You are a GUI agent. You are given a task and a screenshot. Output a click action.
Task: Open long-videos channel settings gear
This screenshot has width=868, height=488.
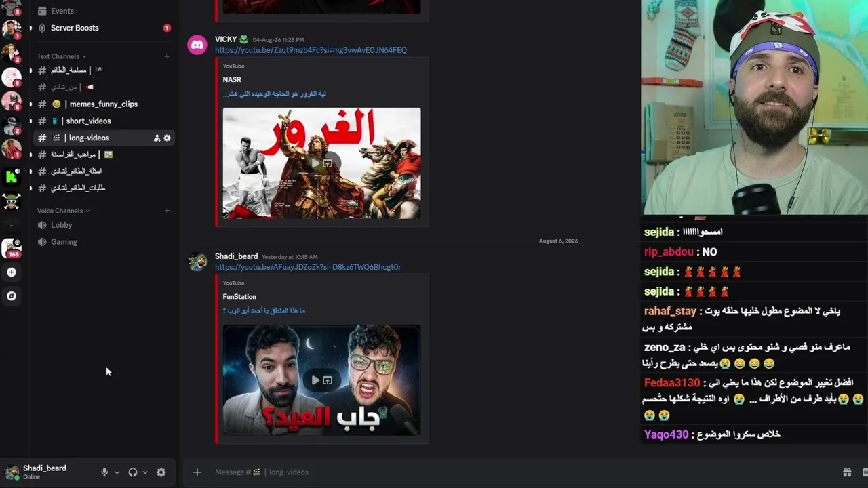[x=167, y=138]
